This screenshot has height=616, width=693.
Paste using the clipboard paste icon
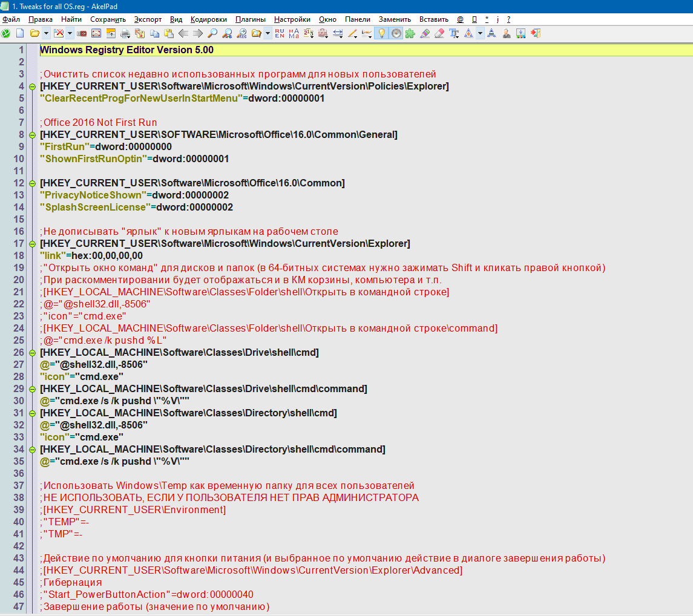pyautogui.click(x=168, y=34)
